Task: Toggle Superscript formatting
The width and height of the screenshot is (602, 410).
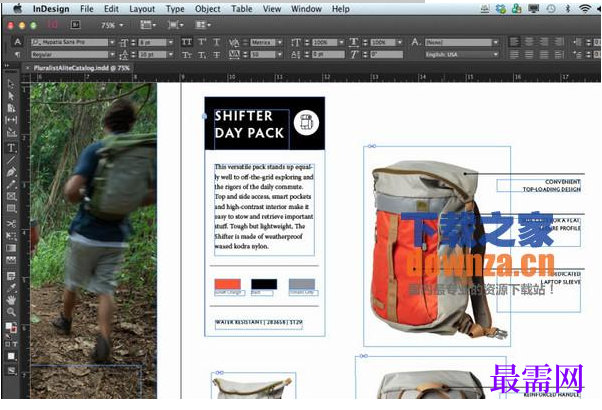Action: (x=202, y=42)
